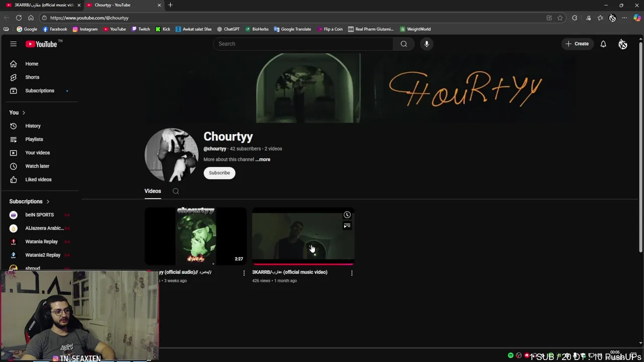
Task: Open browser favorites list icon
Action: [x=600, y=18]
